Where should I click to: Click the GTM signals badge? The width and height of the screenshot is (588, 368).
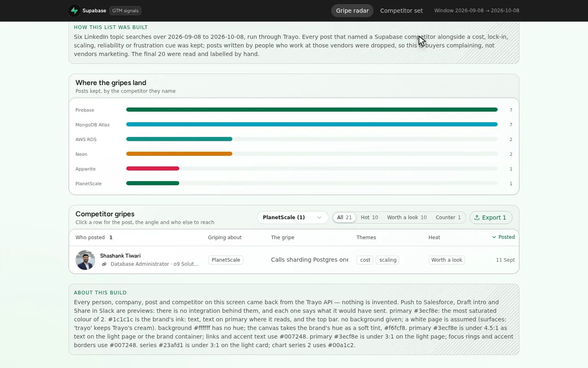[x=125, y=11]
